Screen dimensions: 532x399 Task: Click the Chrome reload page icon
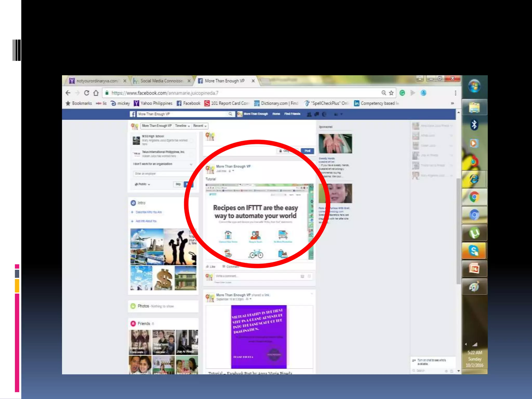87,93
